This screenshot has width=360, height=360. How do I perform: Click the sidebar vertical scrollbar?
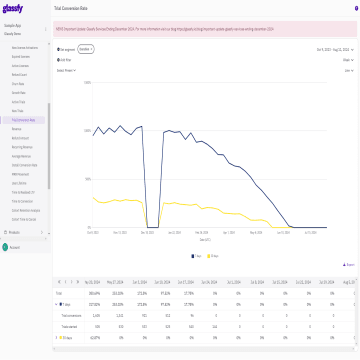(49, 146)
